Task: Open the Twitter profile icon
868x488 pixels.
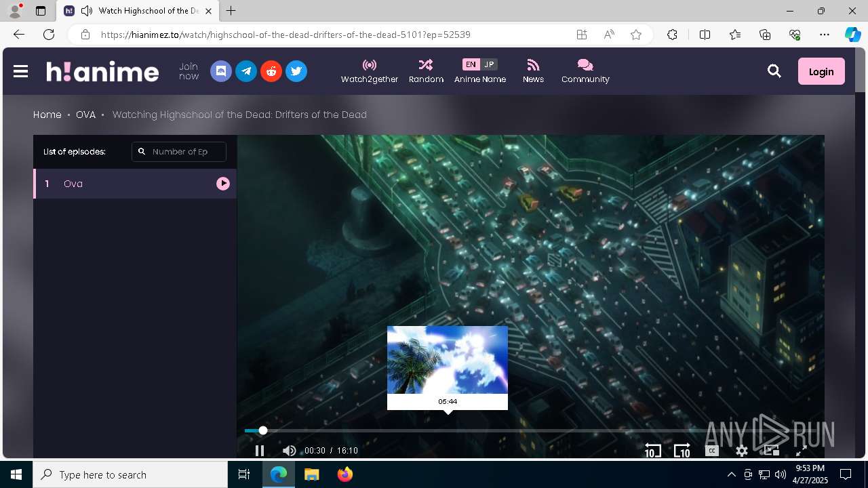Action: (x=296, y=71)
